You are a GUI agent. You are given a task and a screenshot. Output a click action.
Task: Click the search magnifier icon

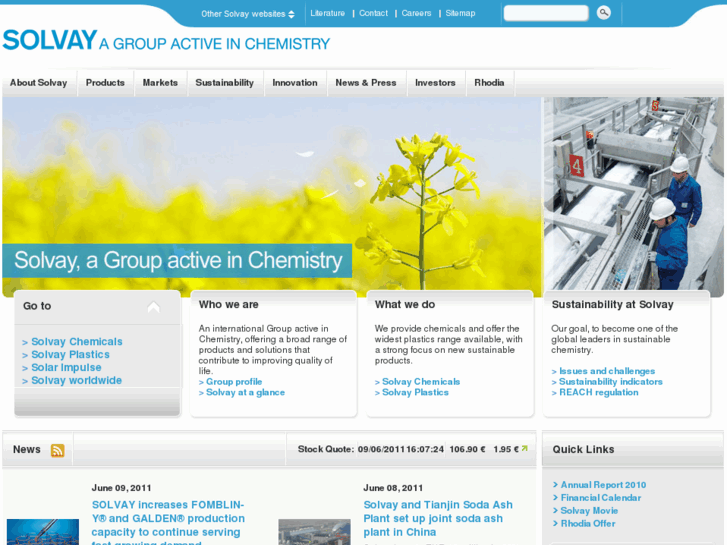click(603, 13)
